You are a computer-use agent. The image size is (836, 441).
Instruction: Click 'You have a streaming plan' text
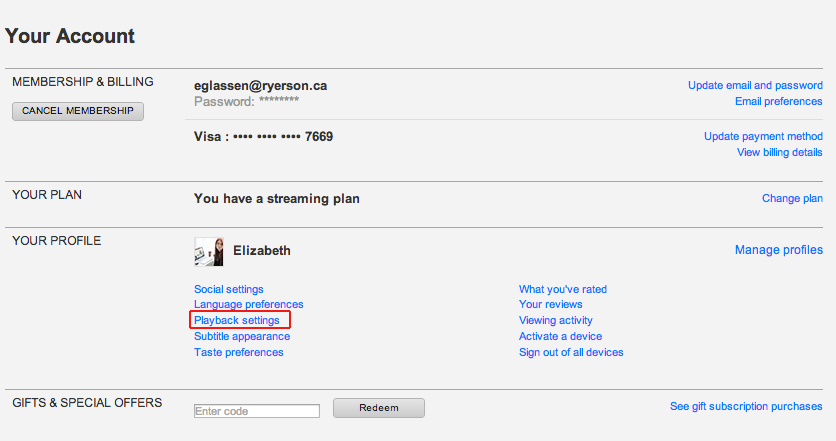pos(277,199)
